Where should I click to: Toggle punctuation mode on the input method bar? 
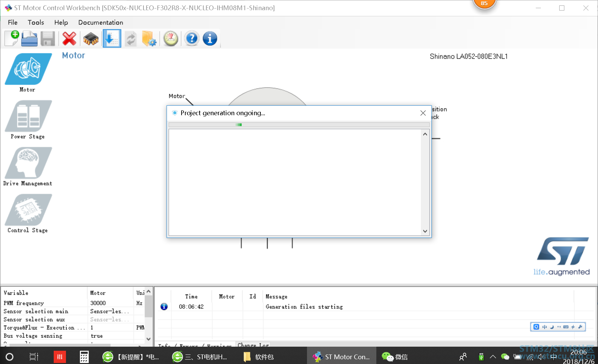(559, 327)
